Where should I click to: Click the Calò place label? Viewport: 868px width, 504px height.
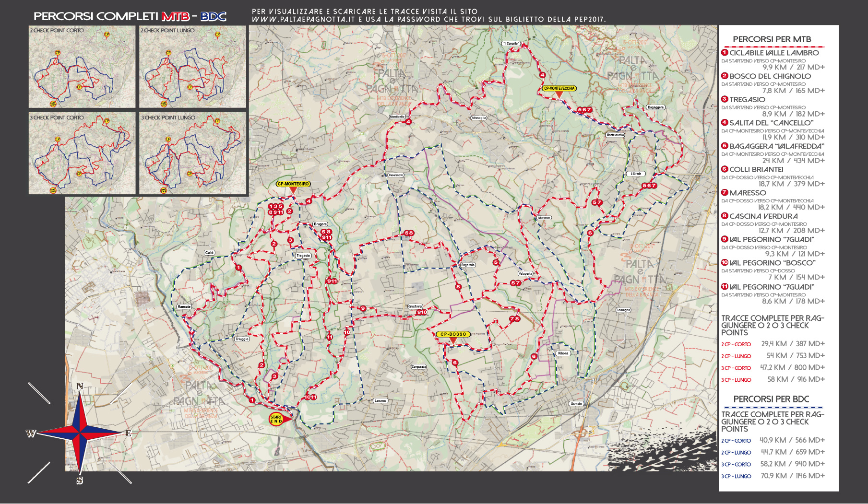click(x=209, y=253)
